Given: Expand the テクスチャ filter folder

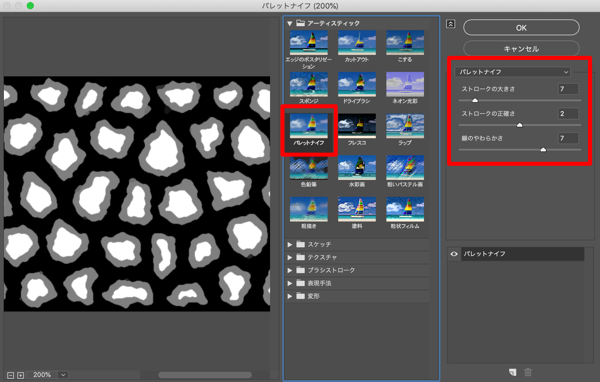Looking at the screenshot, I should (290, 257).
